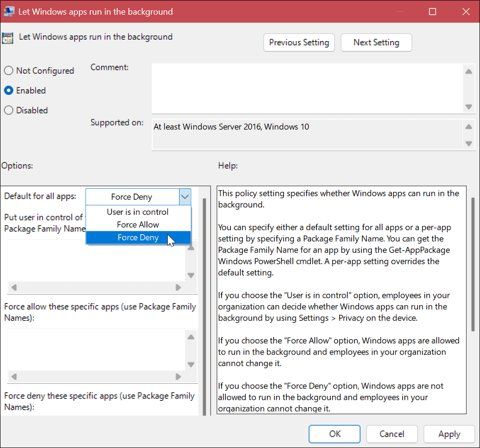Image resolution: width=480 pixels, height=448 pixels.
Task: Click inside the Comment text box
Action: pos(307,89)
